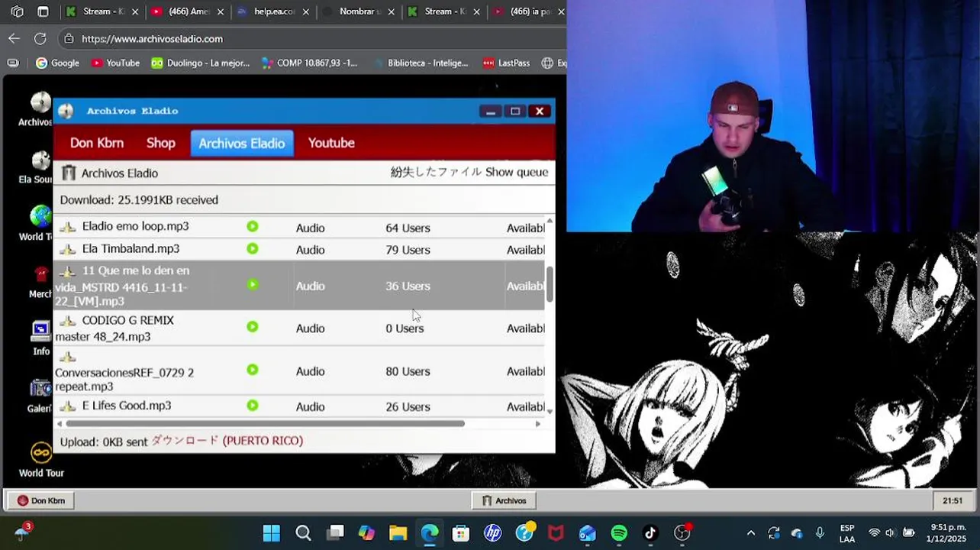Click file icon beside E Lifes Good.mp3

pyautogui.click(x=68, y=406)
